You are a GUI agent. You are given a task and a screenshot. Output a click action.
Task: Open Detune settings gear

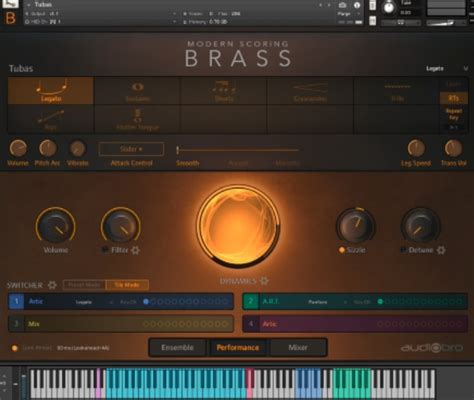pyautogui.click(x=441, y=250)
